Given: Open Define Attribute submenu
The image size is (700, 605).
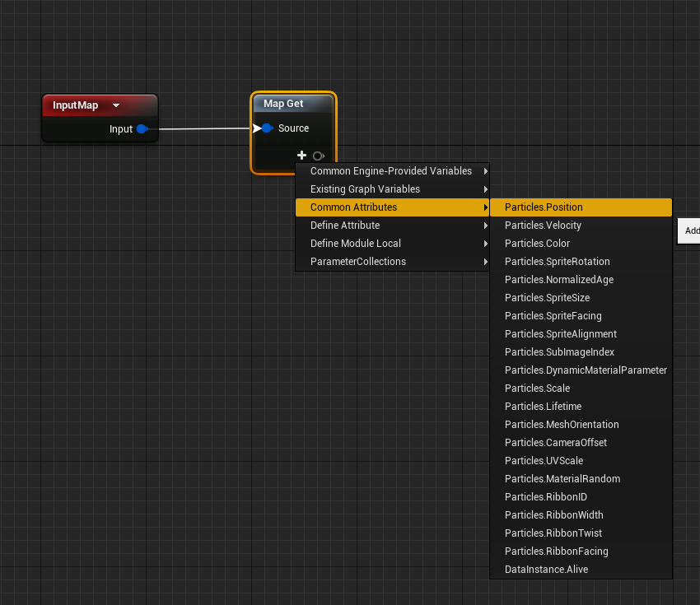Looking at the screenshot, I should coord(392,226).
